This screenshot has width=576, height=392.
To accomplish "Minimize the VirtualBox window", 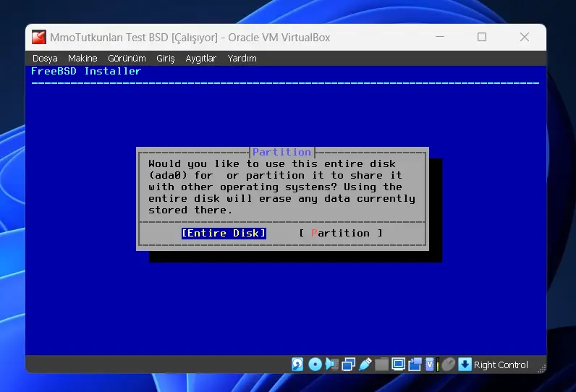I will coord(440,37).
